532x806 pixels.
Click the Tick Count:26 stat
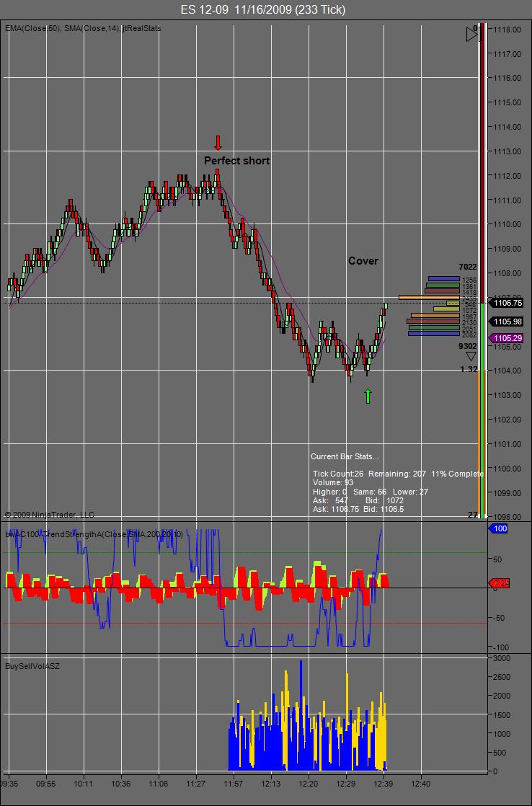339,474
